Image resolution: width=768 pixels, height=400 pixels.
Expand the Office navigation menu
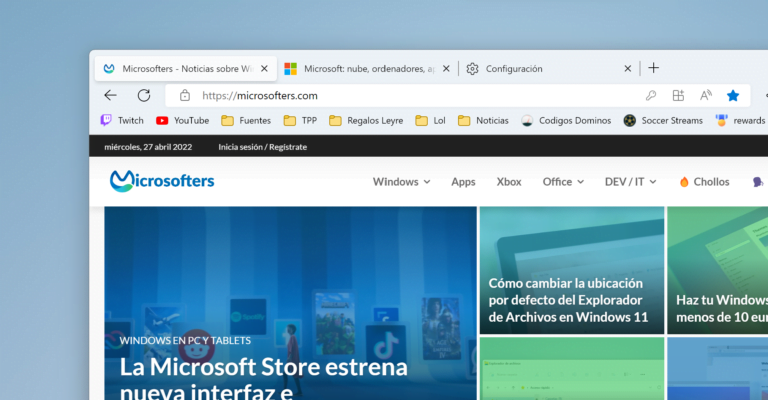pyautogui.click(x=563, y=182)
